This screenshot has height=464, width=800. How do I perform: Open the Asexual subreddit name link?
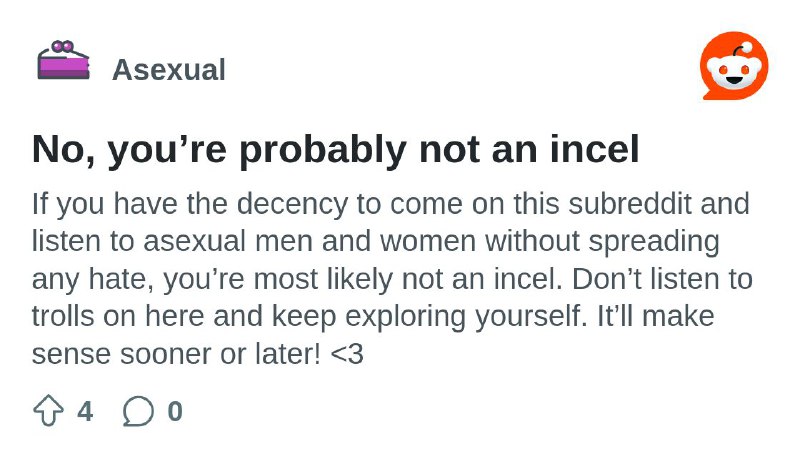click(169, 69)
